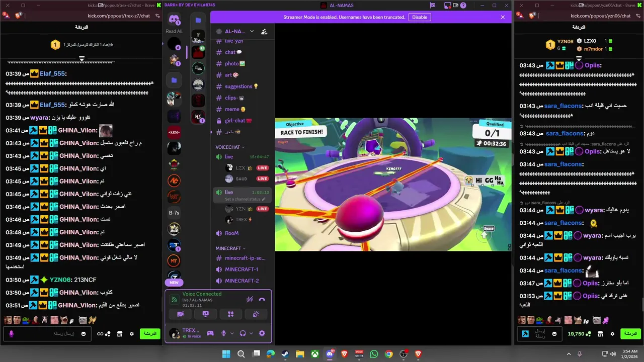Deafen audio with Discord headphones icon
Image resolution: width=644 pixels, height=362 pixels.
243,333
